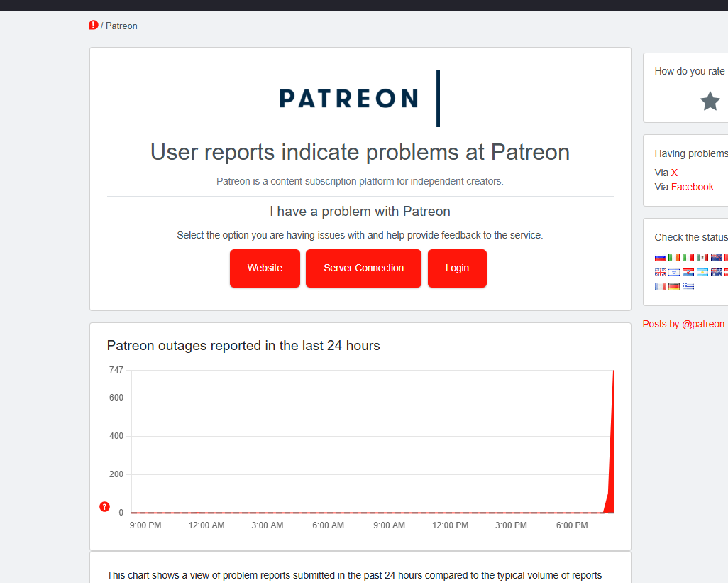Open Posts by @patreon link
The image size is (728, 583).
tap(683, 325)
